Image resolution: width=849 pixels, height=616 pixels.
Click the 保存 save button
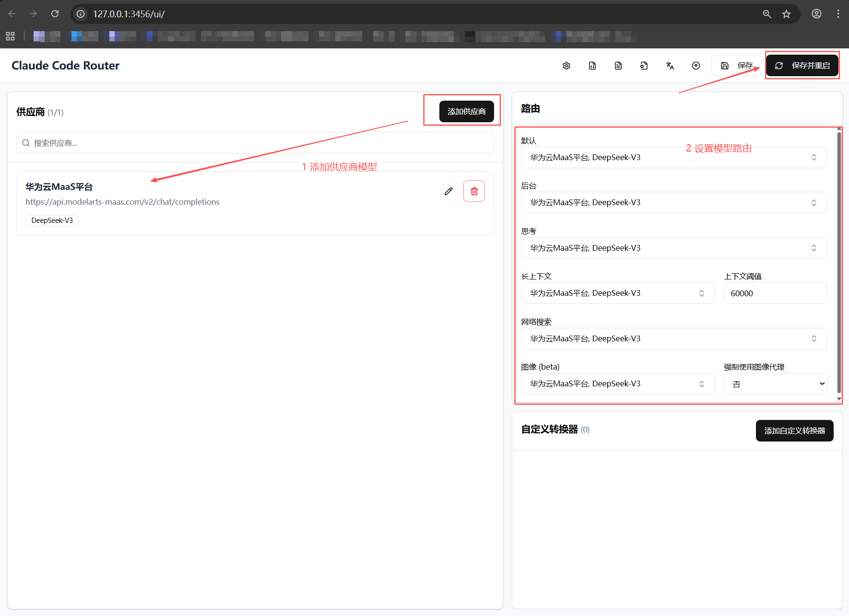(736, 66)
